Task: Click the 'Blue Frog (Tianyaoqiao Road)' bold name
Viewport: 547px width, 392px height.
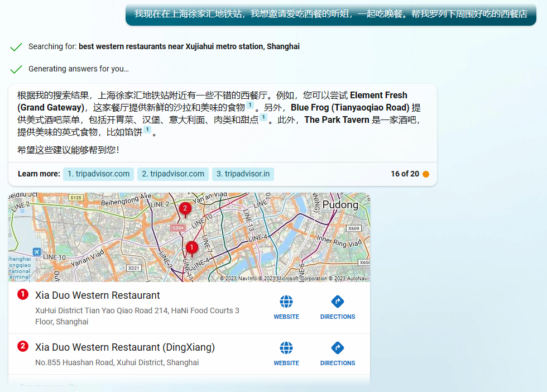Action: point(350,108)
